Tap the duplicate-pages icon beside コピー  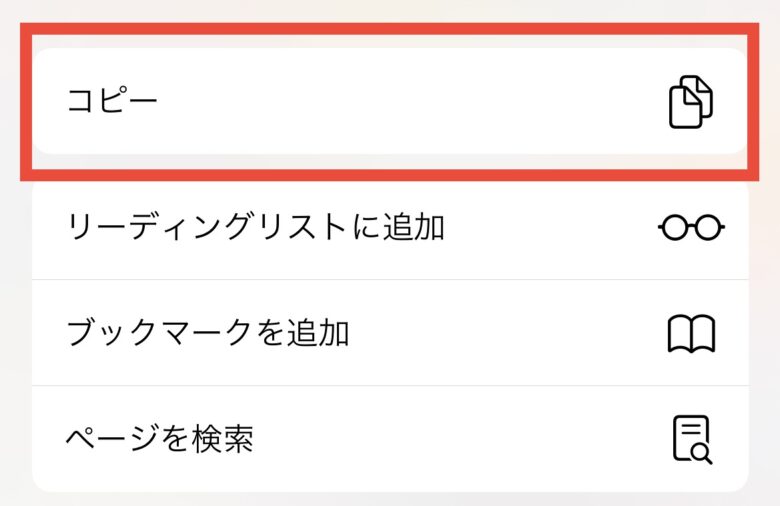click(x=690, y=102)
